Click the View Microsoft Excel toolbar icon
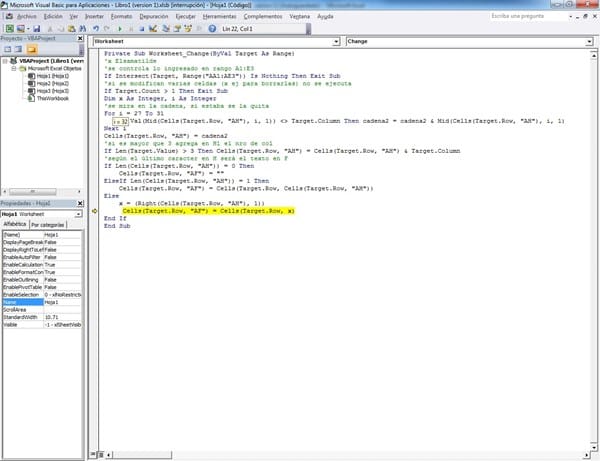The width and height of the screenshot is (600, 461). pyautogui.click(x=7, y=30)
